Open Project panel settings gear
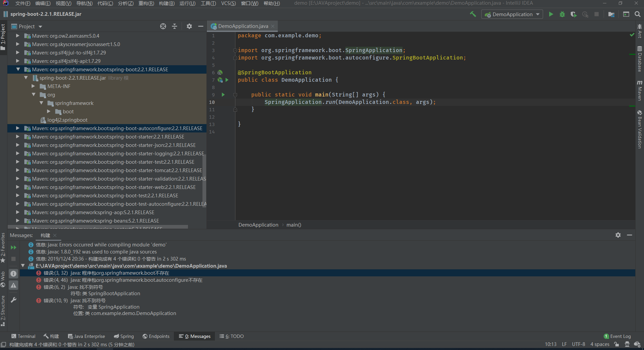The height and width of the screenshot is (350, 644). (x=189, y=26)
